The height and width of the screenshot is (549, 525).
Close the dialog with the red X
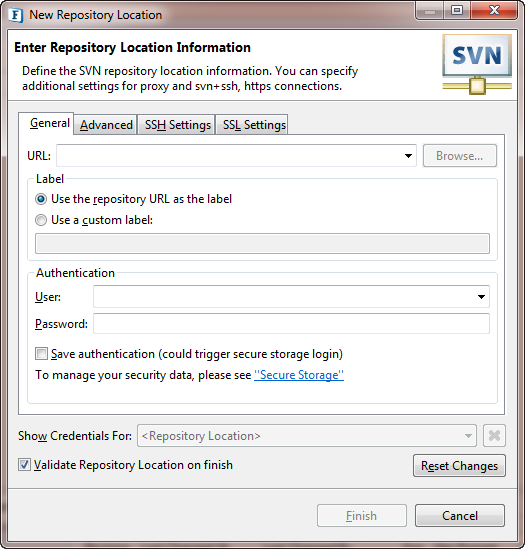click(x=494, y=11)
